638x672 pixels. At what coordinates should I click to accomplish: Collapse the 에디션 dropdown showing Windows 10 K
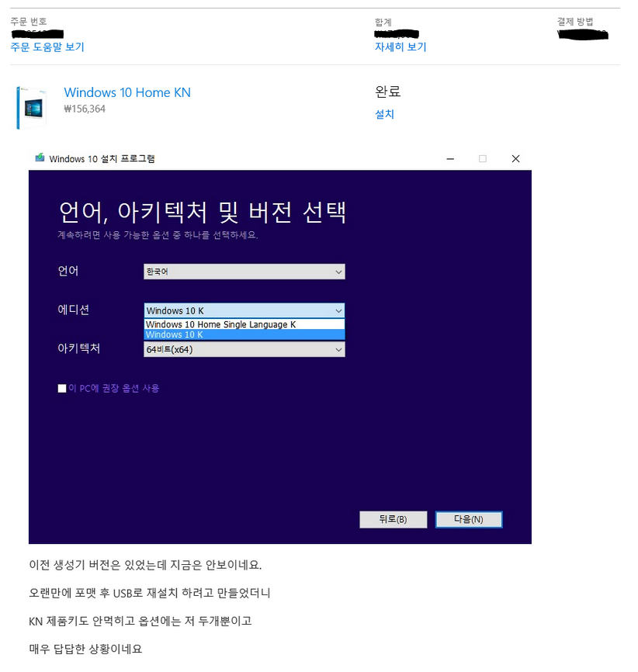point(244,310)
